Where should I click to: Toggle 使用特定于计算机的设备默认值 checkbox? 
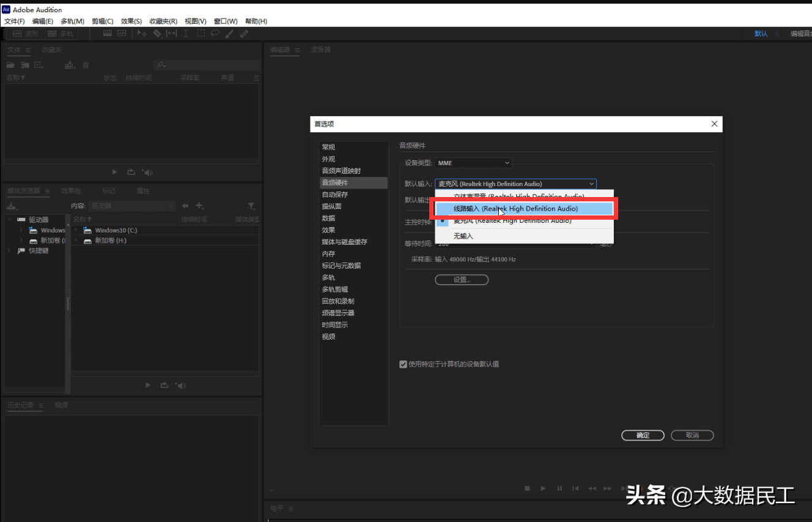point(403,364)
